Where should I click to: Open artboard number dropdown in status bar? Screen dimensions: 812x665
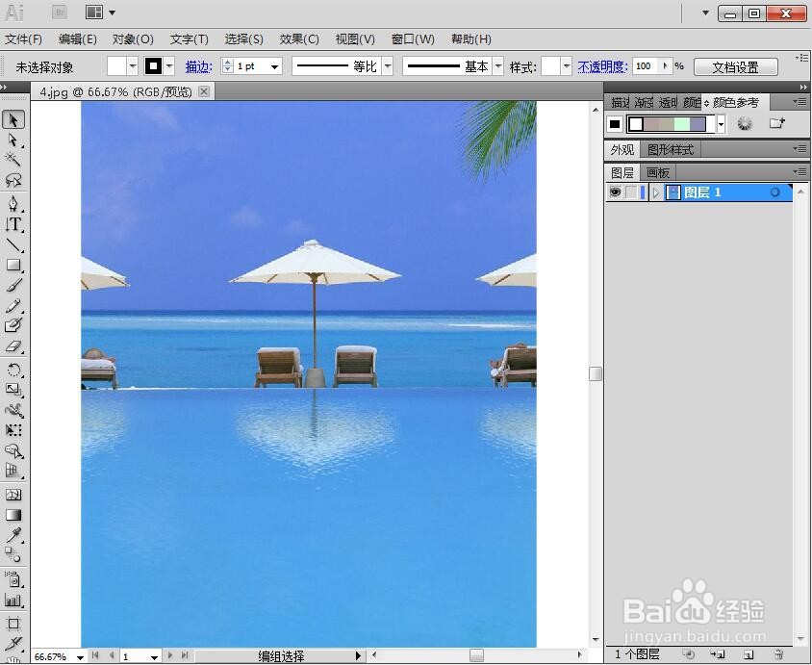pos(154,657)
